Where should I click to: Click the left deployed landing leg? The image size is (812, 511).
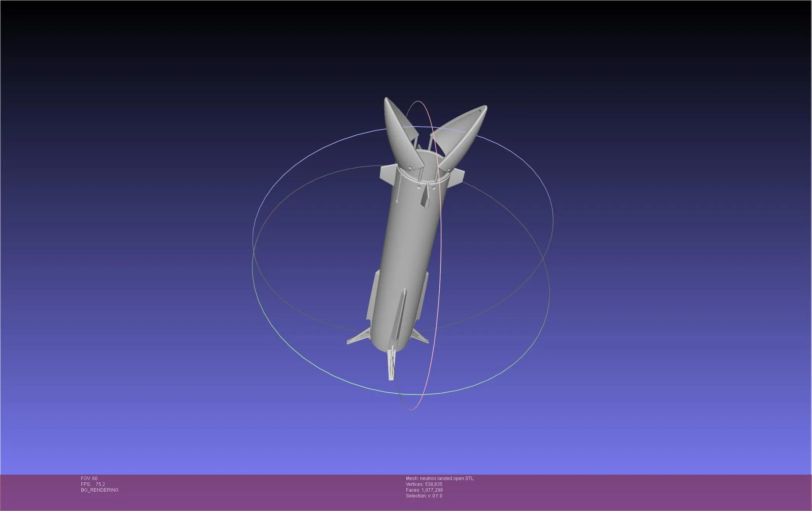click(x=358, y=337)
